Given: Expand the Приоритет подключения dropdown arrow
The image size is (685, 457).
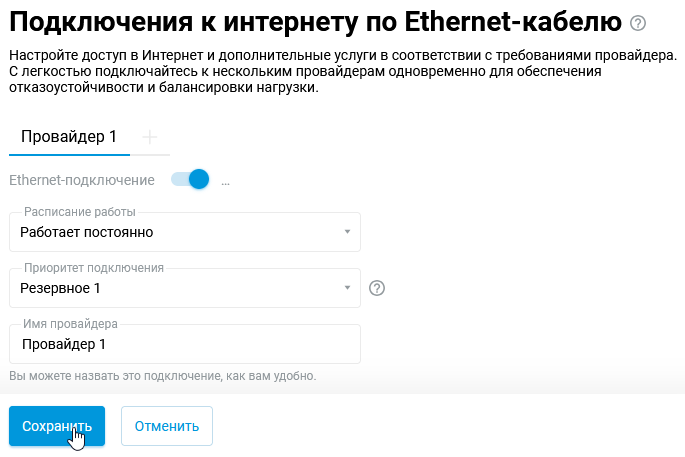Looking at the screenshot, I should coord(347,288).
